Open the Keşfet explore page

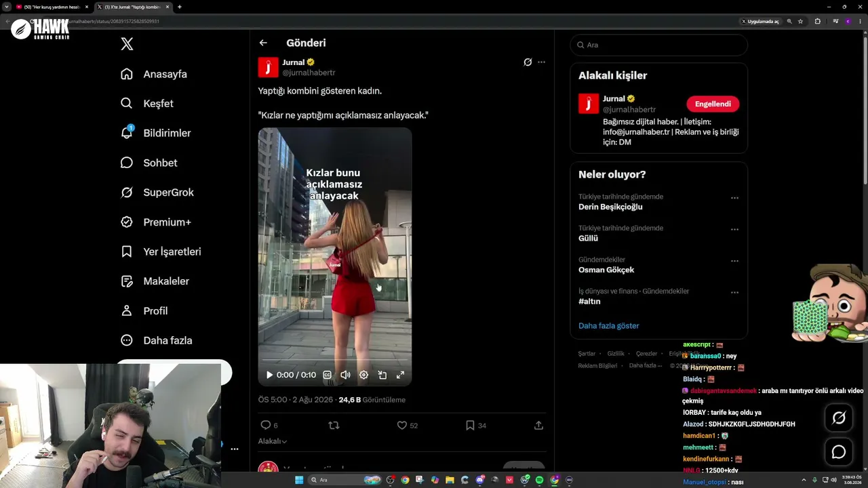coord(146,104)
